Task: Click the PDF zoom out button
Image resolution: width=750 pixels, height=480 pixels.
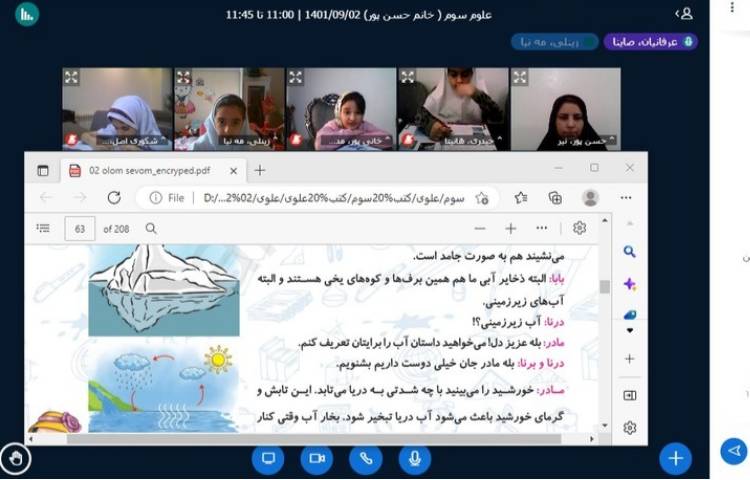Action: (x=480, y=229)
